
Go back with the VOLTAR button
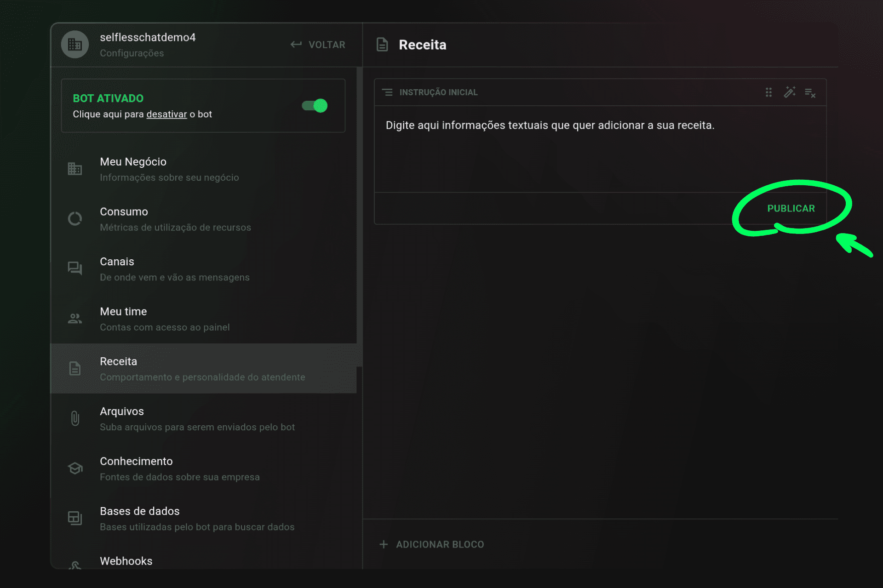[318, 45]
